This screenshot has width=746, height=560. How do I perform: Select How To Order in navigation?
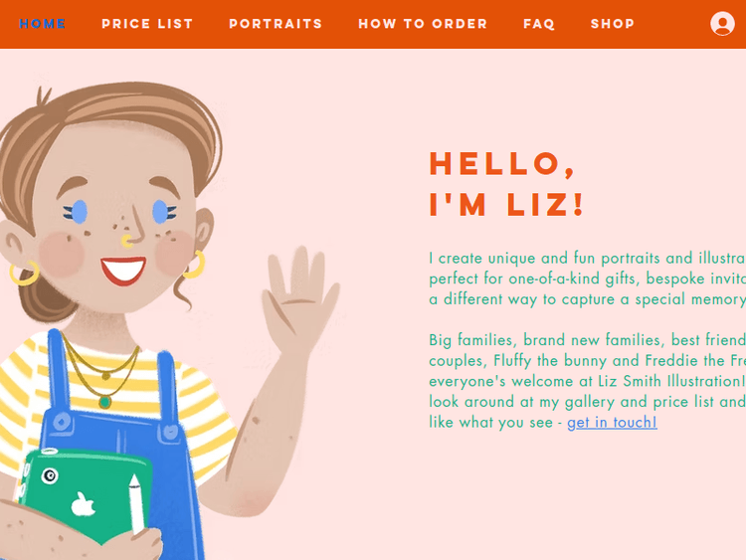pos(423,24)
